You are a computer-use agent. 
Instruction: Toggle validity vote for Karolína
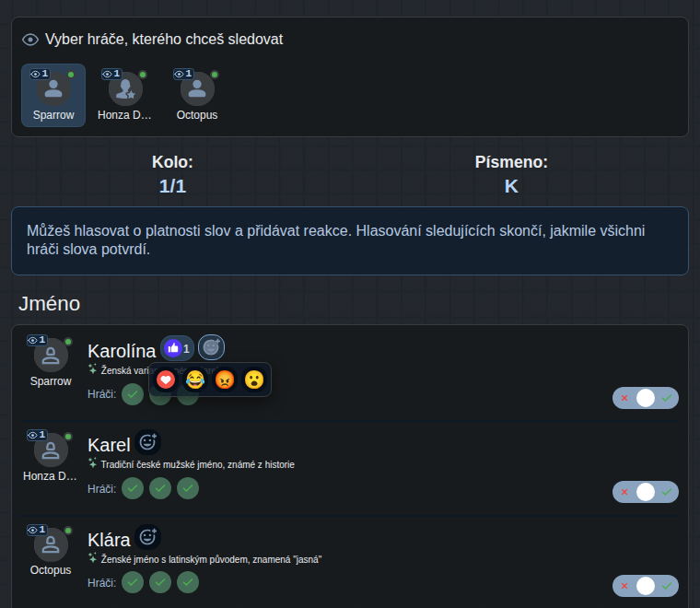646,398
